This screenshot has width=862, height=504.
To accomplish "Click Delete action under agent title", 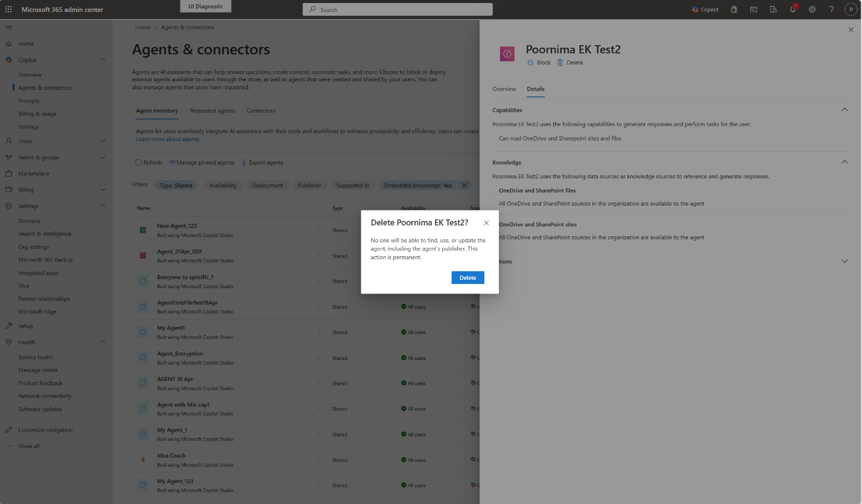I will [x=570, y=63].
